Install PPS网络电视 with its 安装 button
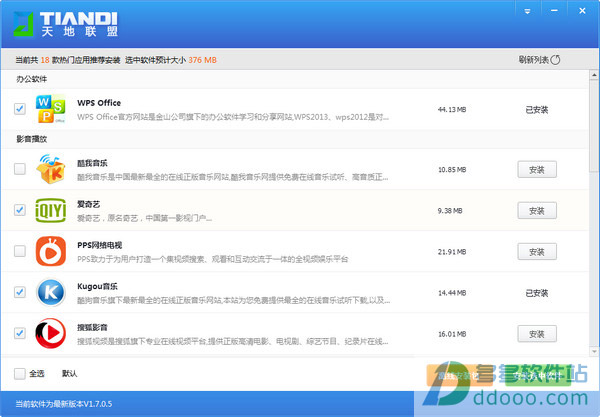 tap(537, 252)
